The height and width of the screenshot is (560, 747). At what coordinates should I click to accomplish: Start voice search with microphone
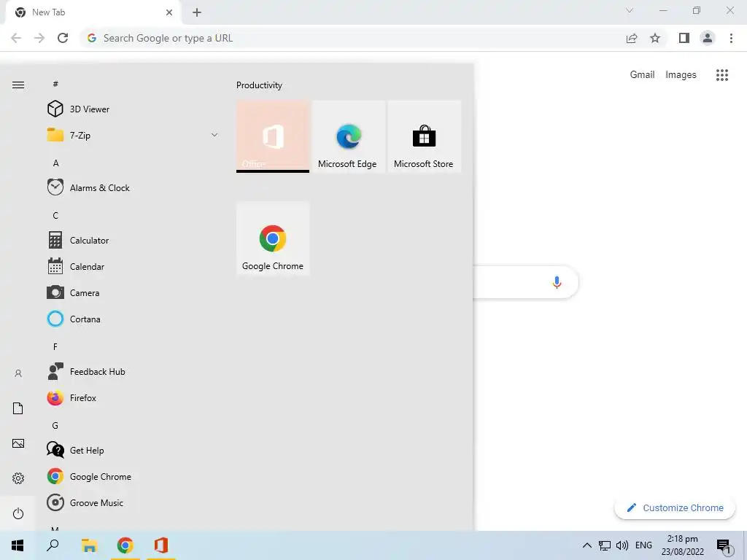[557, 282]
